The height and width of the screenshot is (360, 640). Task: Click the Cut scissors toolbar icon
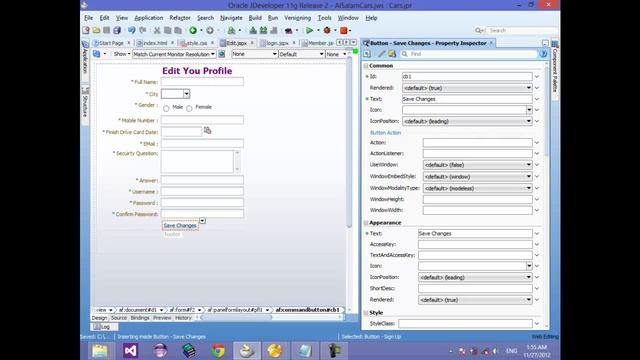(x=157, y=30)
